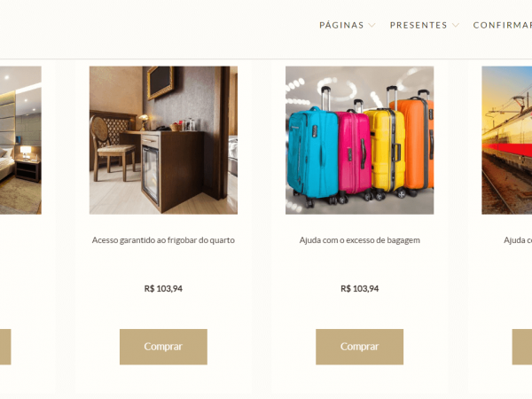The height and width of the screenshot is (399, 532).
Task: Click the partially visible Comprar button on the left
Action: click(5, 347)
